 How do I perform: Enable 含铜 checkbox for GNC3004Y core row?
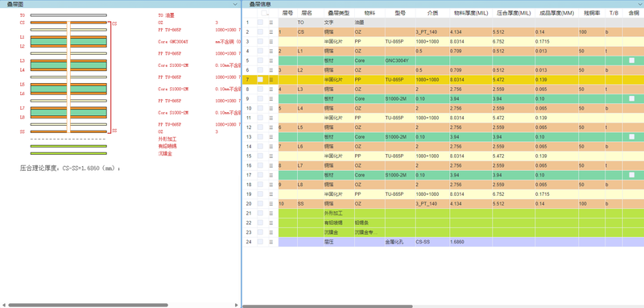click(x=632, y=60)
